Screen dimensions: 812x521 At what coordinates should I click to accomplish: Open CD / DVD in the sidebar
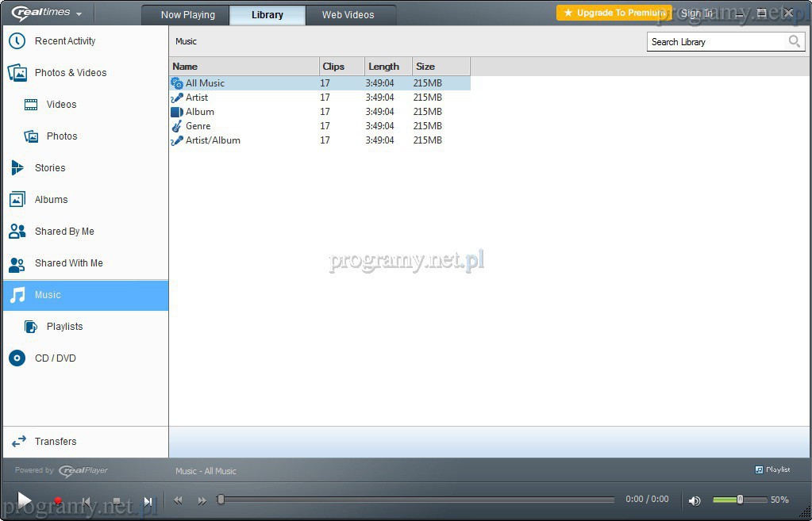(55, 358)
